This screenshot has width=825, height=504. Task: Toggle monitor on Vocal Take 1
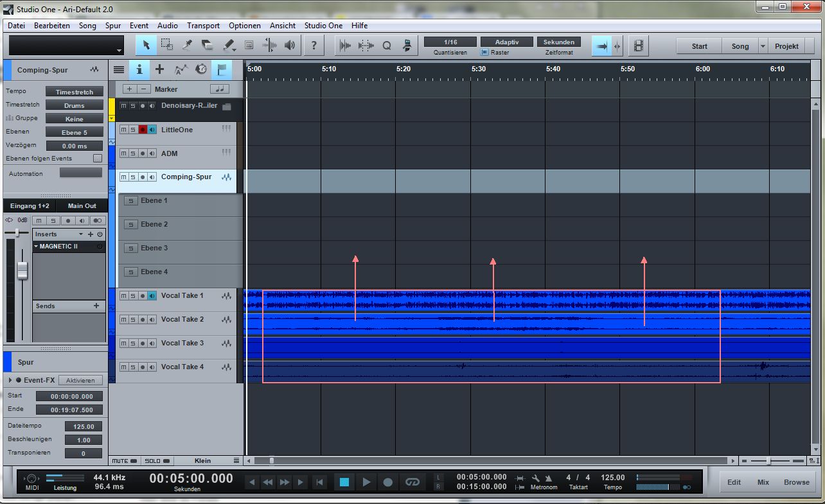[x=152, y=296]
